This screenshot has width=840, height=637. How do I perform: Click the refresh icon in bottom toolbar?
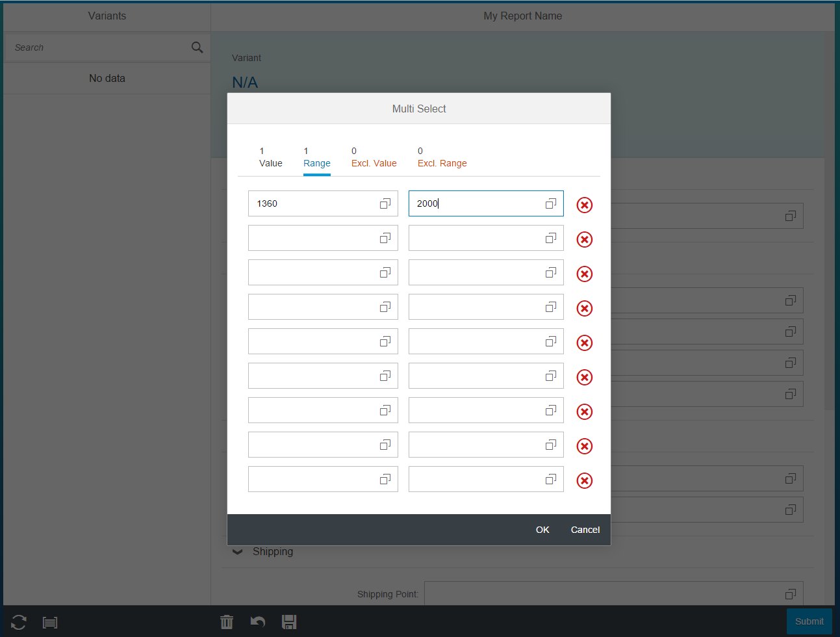coord(19,622)
